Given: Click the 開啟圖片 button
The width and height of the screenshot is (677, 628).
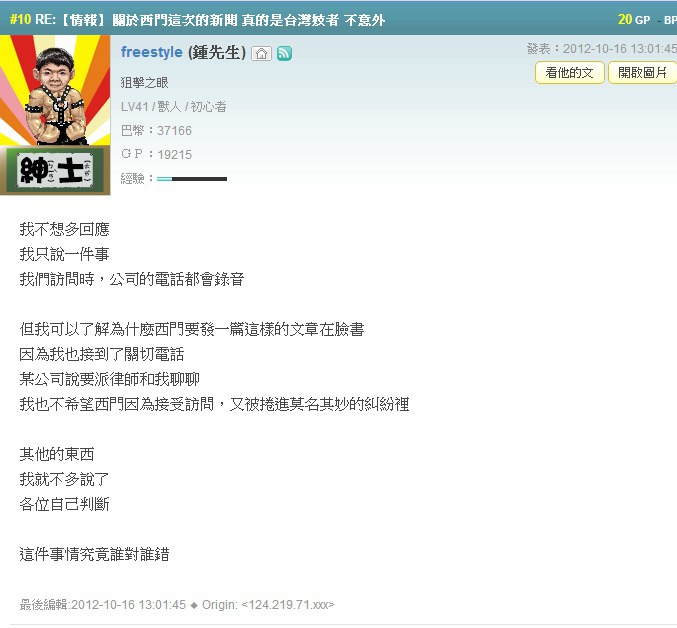Looking at the screenshot, I should coord(642,73).
